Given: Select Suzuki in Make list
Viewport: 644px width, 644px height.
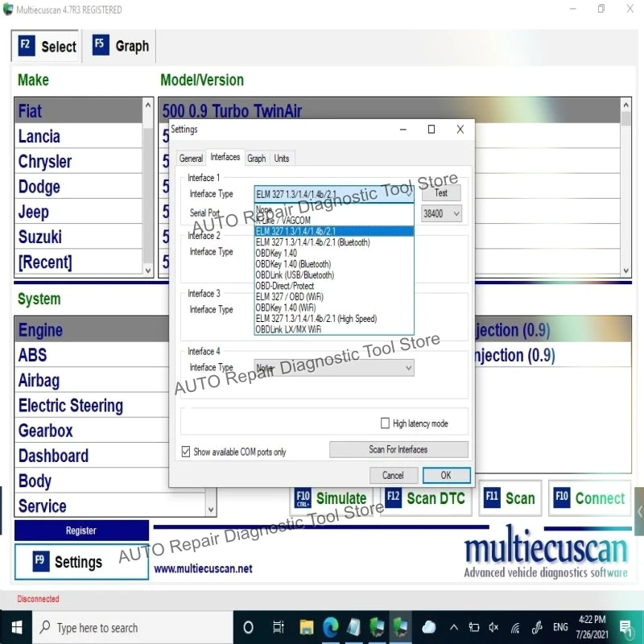Looking at the screenshot, I should (78, 237).
